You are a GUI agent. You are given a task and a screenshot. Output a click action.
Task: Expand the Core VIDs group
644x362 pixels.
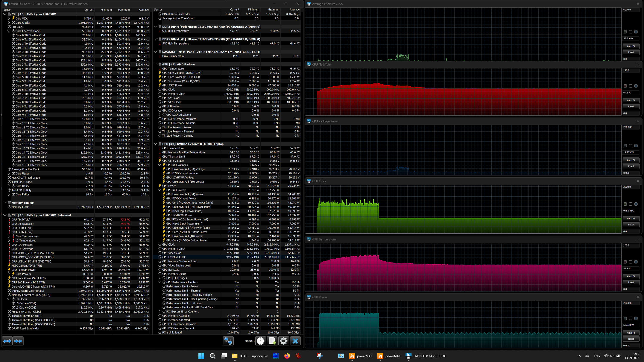tap(9, 18)
